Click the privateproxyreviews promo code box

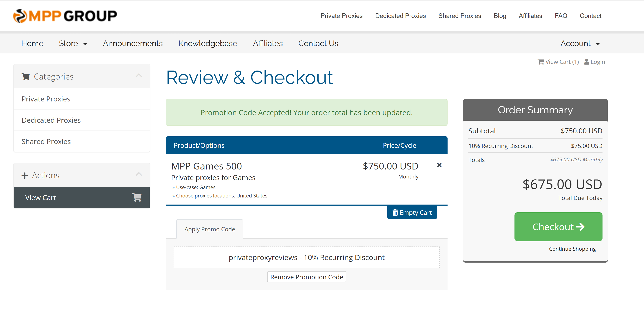pyautogui.click(x=307, y=257)
